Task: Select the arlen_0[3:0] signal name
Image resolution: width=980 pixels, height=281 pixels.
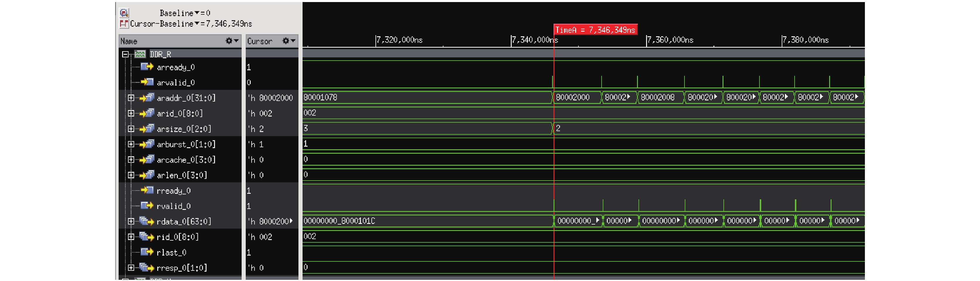Action: (182, 175)
